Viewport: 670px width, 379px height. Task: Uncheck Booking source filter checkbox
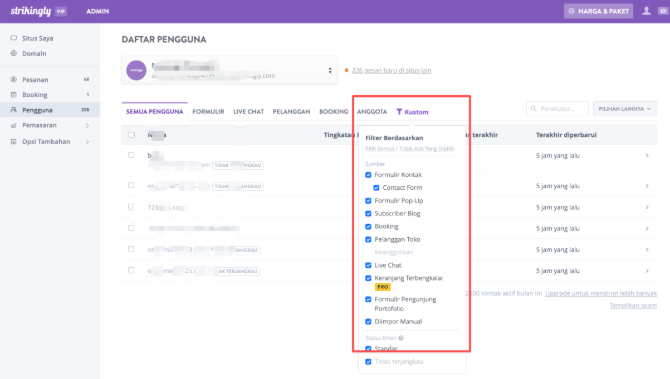368,226
